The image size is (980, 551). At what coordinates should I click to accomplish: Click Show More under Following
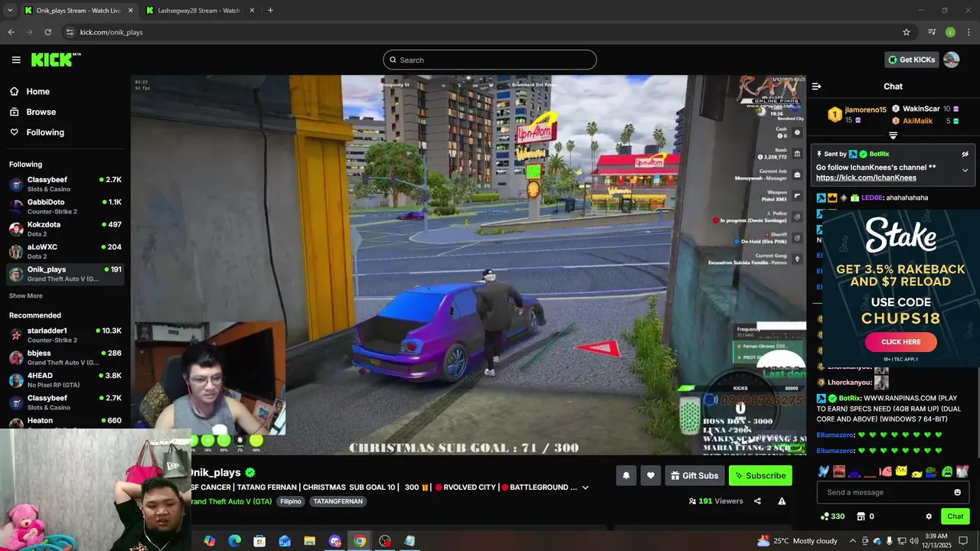(x=26, y=295)
